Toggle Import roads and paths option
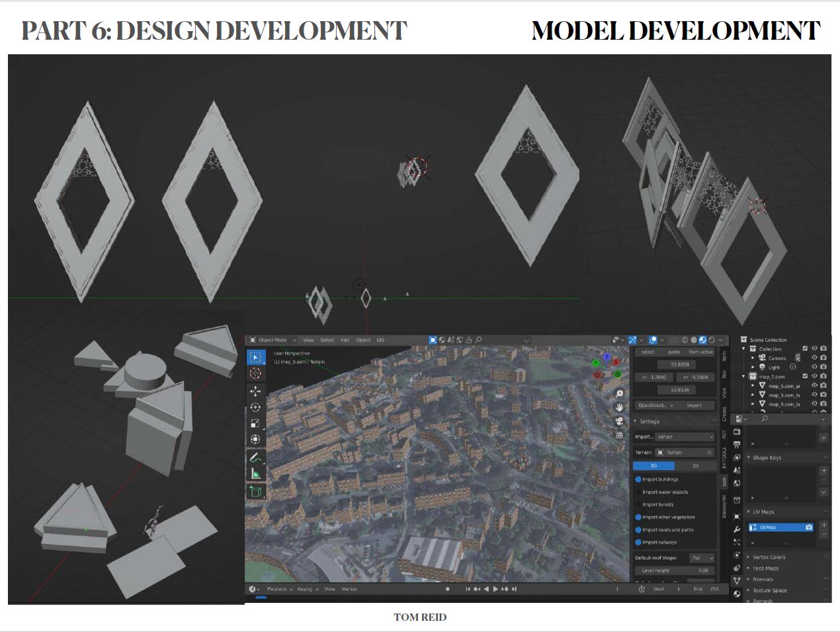This screenshot has height=632, width=840. [x=638, y=529]
